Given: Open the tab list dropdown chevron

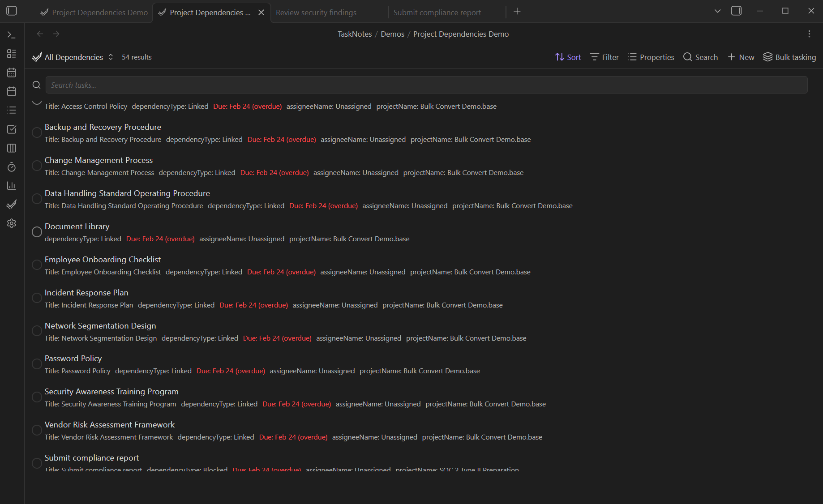Looking at the screenshot, I should pyautogui.click(x=717, y=11).
